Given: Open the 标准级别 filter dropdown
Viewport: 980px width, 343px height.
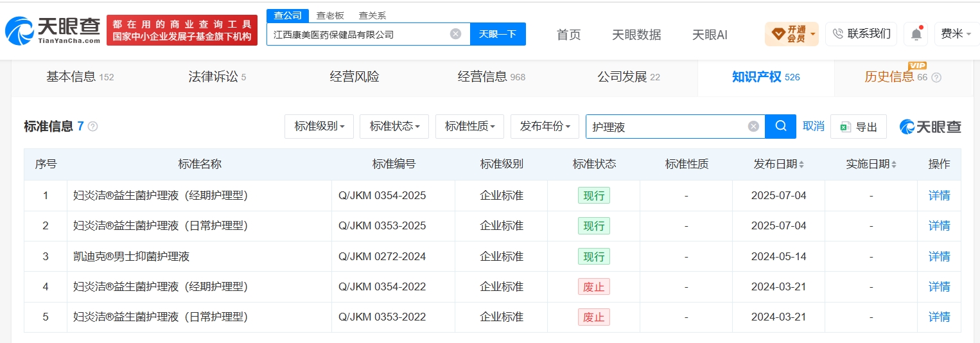Looking at the screenshot, I should (x=319, y=127).
